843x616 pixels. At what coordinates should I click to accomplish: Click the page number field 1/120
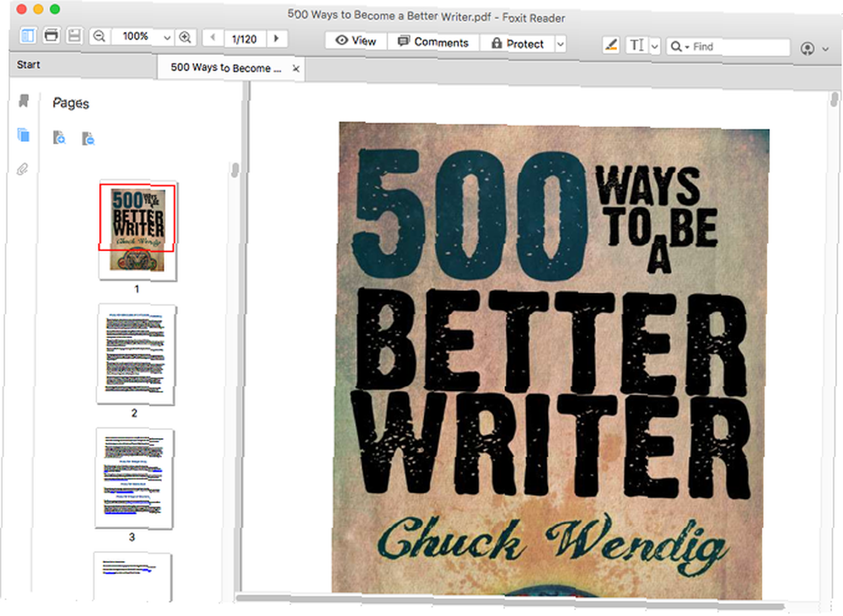point(244,39)
